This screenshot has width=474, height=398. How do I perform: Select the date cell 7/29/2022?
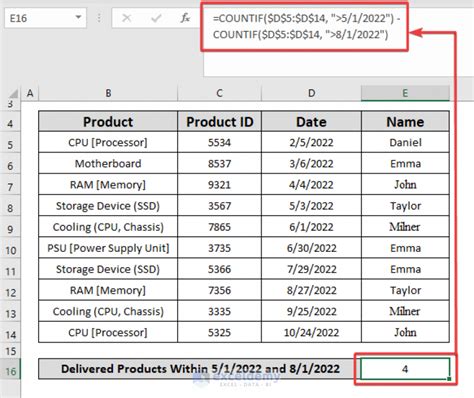tap(311, 269)
